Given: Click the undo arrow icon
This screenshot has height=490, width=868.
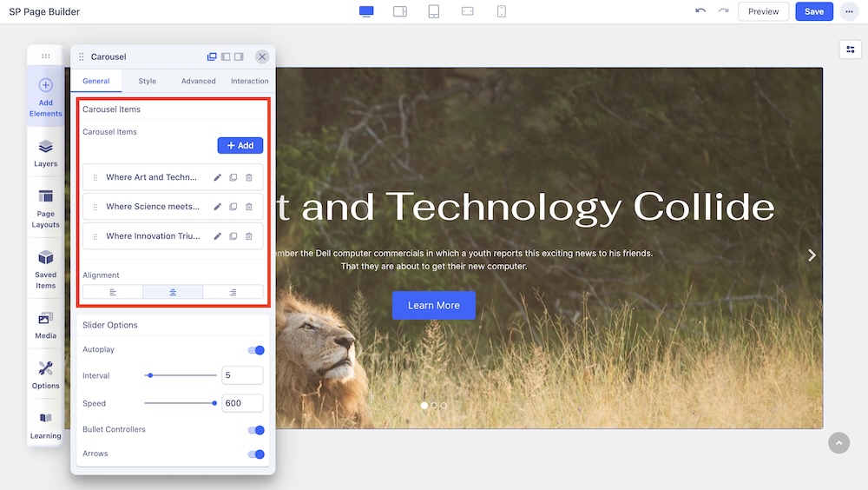Looking at the screenshot, I should (x=700, y=11).
